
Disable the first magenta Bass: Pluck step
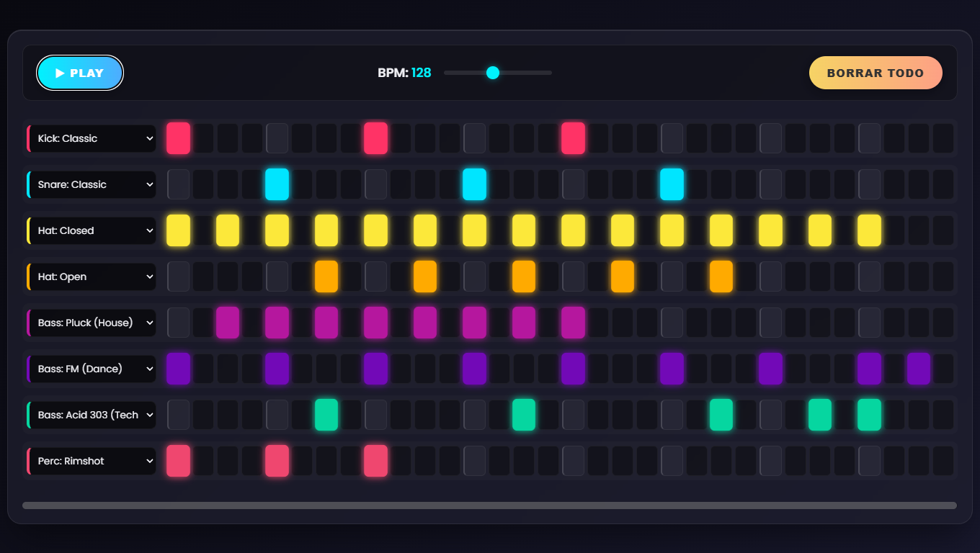click(228, 323)
